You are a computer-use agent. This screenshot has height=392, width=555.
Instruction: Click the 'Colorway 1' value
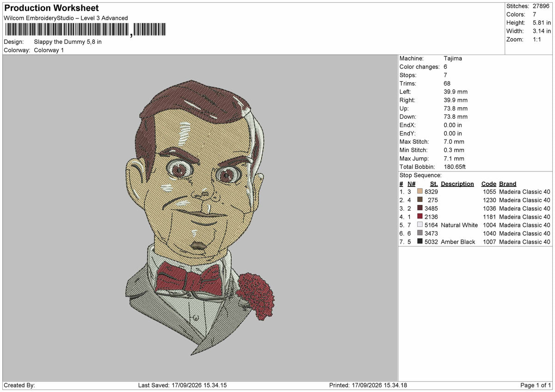[x=49, y=50]
